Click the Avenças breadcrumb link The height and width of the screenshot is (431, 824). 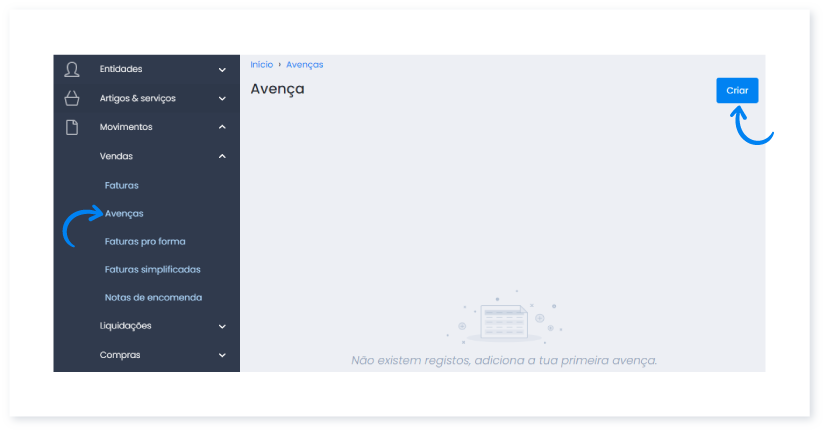(304, 65)
